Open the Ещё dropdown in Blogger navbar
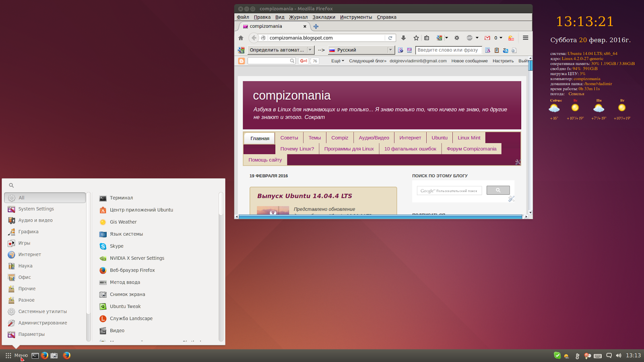 point(338,61)
